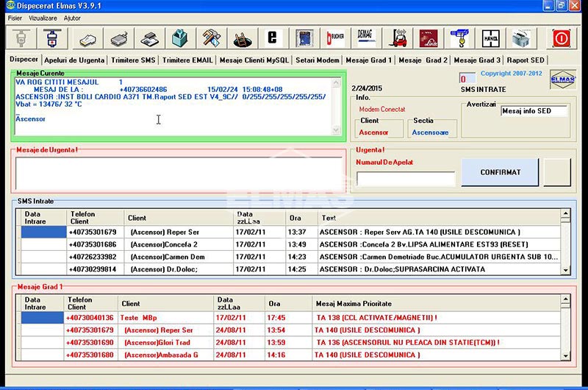
Task: Click the Mesaje de Urgenta text box
Action: [179, 174]
